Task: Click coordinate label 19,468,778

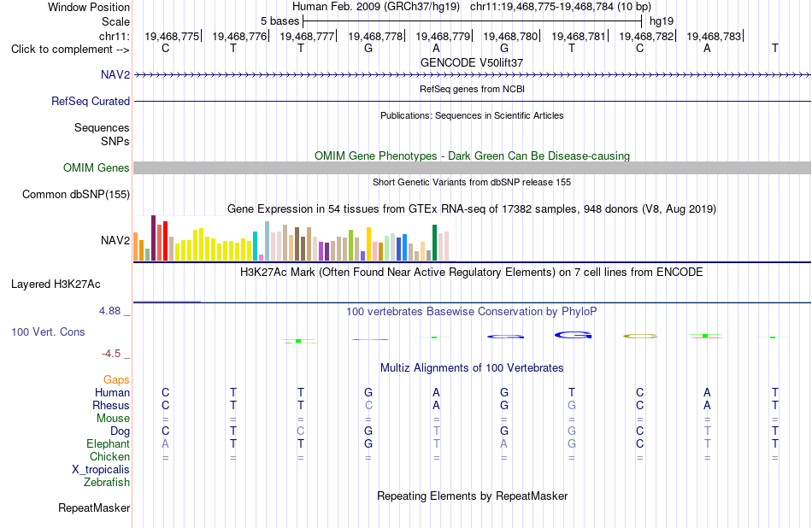Action: pyautogui.click(x=375, y=36)
